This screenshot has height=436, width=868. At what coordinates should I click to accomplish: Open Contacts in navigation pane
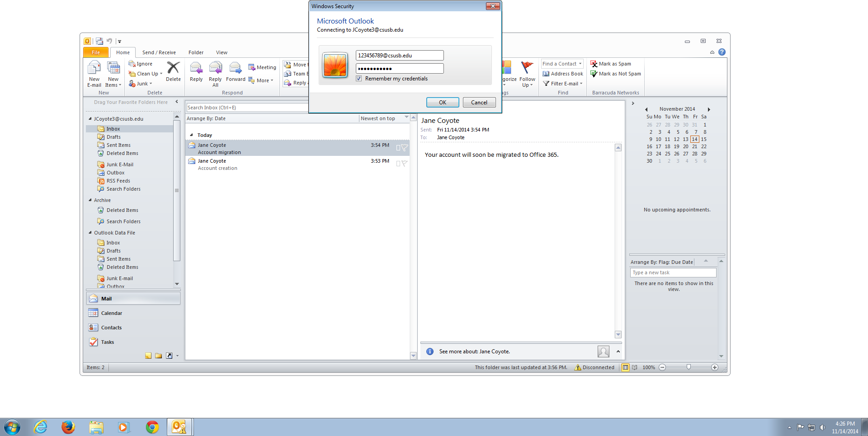tap(133, 328)
